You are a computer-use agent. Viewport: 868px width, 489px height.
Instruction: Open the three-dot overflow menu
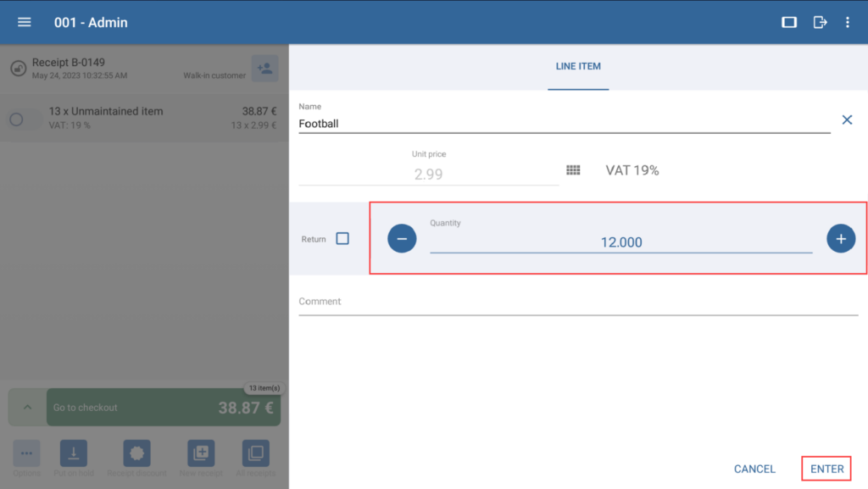pos(847,22)
